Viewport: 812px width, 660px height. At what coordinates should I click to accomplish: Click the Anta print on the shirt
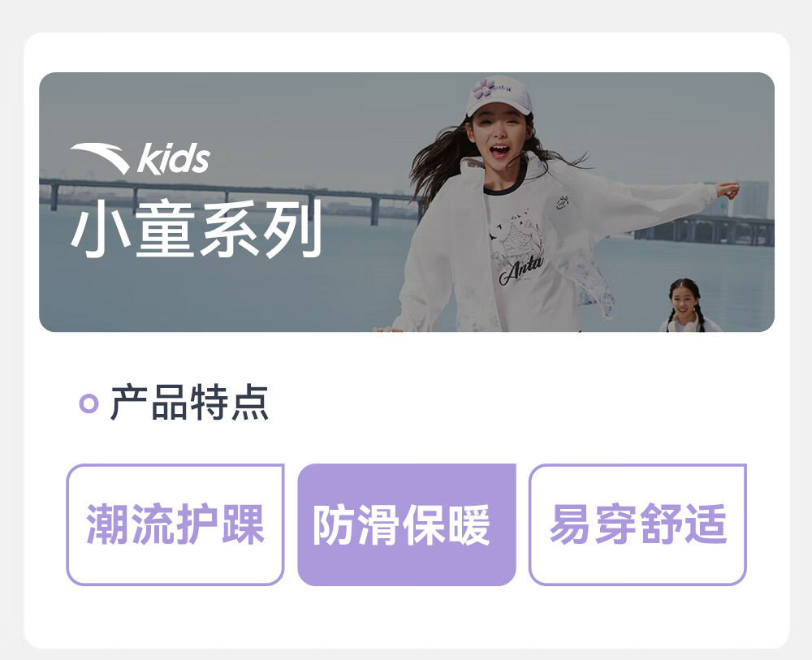click(x=521, y=270)
